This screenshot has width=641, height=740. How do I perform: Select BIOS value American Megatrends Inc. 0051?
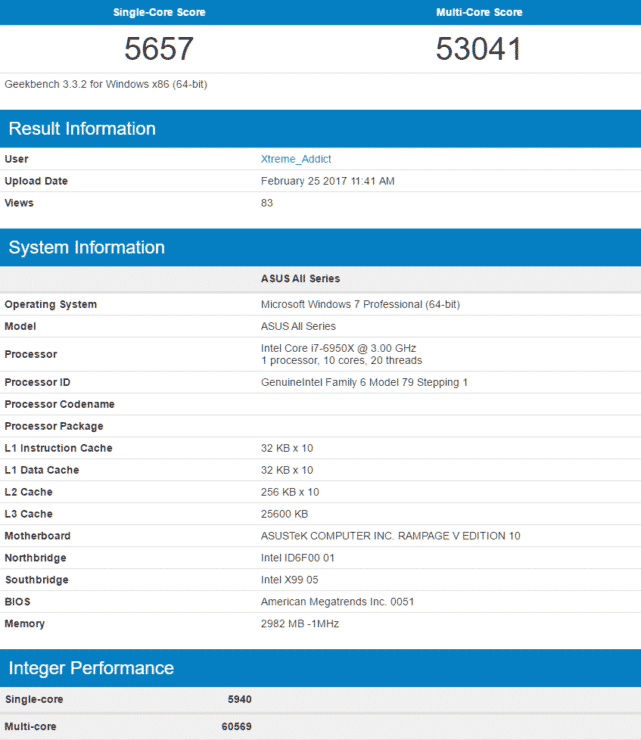click(337, 602)
